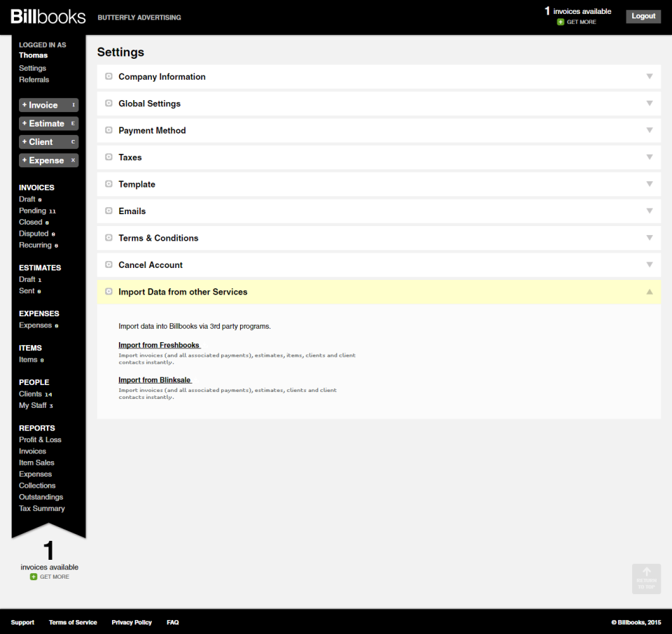Expand the Template section
672x634 pixels.
(650, 184)
